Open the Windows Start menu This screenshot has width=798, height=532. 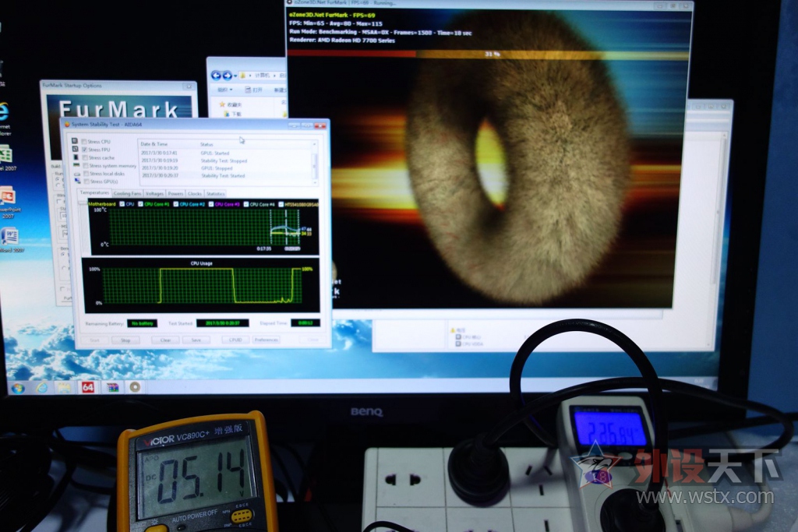click(x=19, y=389)
